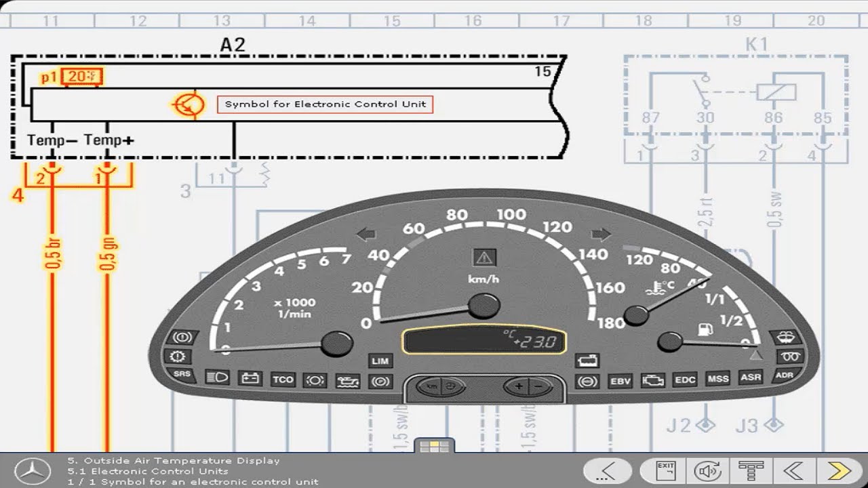
Task: Click the J2 connection label
Action: [x=678, y=426]
